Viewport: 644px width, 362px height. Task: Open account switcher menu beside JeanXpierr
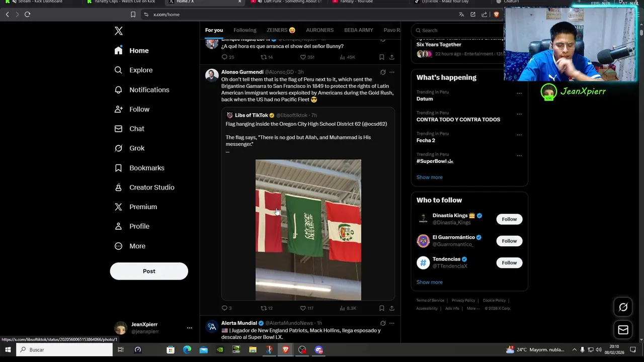(189, 328)
